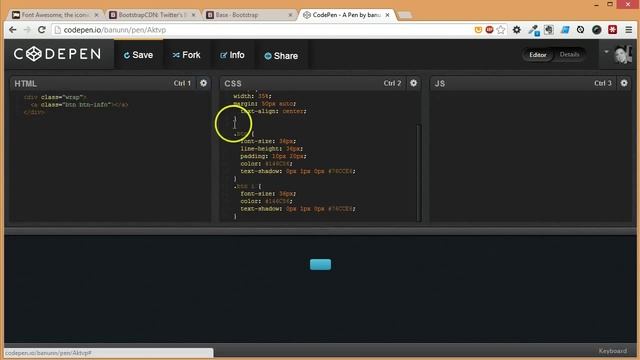Click the 'class="wrap"' HTML line
The image size is (640, 360).
55,97
